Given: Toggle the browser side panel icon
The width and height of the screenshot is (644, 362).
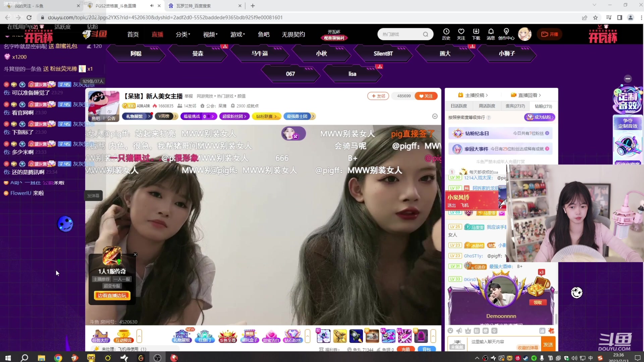Looking at the screenshot, I should click(x=620, y=17).
